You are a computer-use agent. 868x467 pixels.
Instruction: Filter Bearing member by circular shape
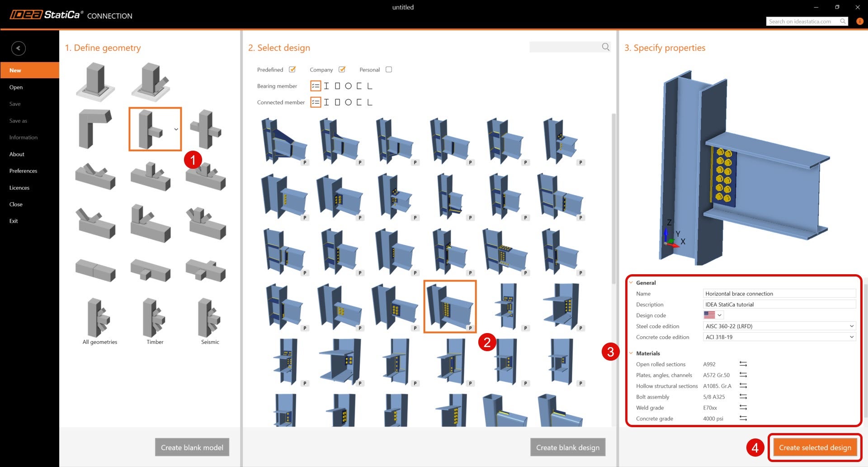coord(348,86)
